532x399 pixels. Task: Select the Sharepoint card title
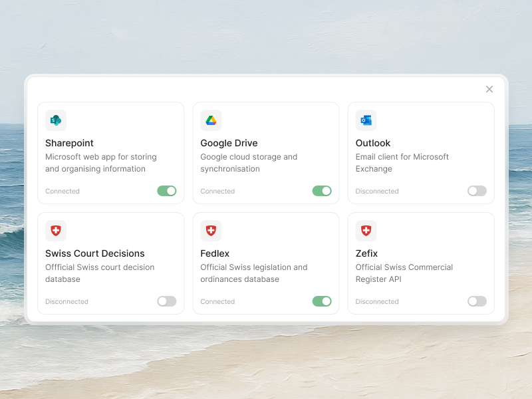pyautogui.click(x=69, y=143)
